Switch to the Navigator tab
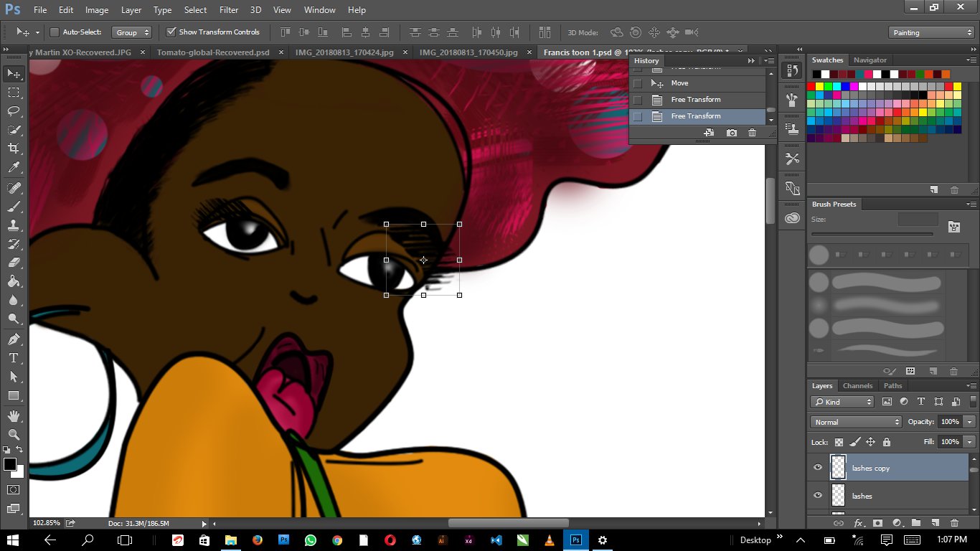The width and height of the screenshot is (980, 551). 870,60
